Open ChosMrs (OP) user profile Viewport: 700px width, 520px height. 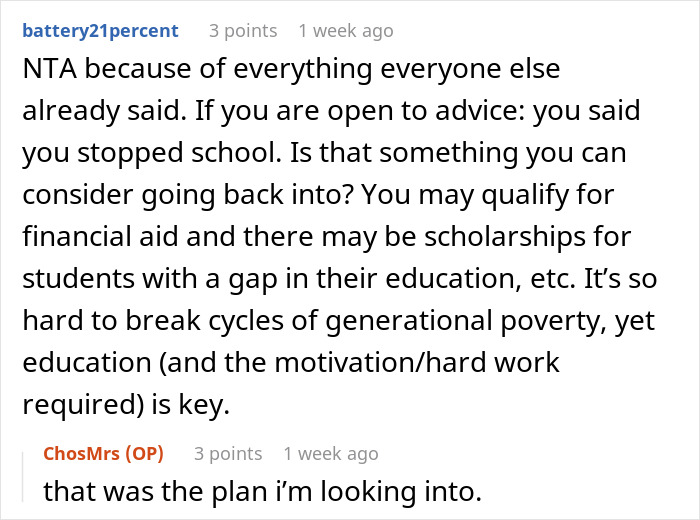tap(104, 453)
